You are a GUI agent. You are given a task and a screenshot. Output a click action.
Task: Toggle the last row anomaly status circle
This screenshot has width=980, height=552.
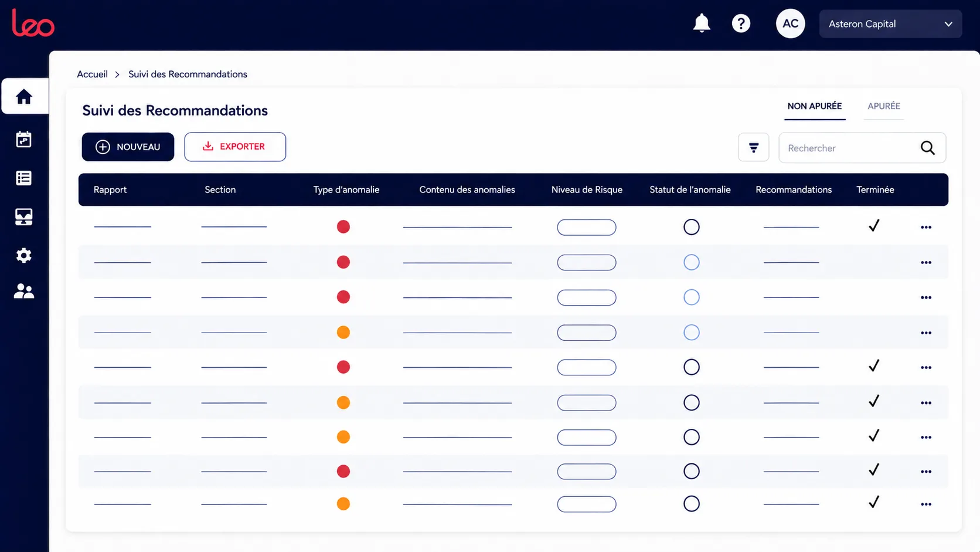point(692,504)
